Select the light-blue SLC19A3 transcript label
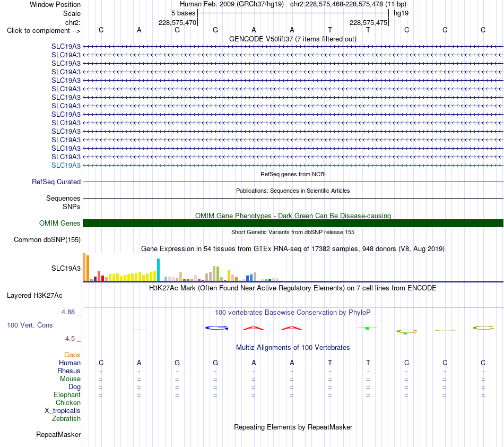Image resolution: width=504 pixels, height=447 pixels. (x=66, y=165)
